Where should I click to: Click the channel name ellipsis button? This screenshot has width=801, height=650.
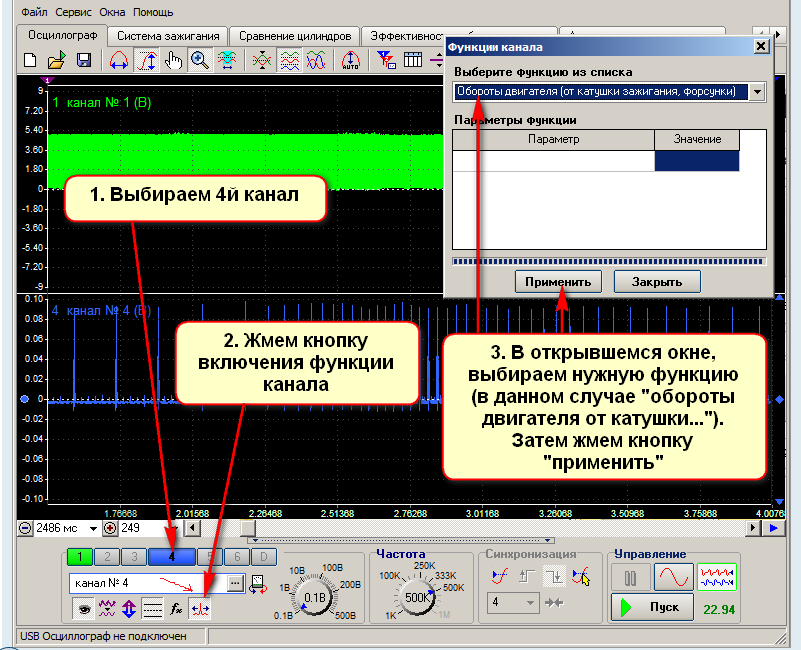pyautogui.click(x=235, y=583)
